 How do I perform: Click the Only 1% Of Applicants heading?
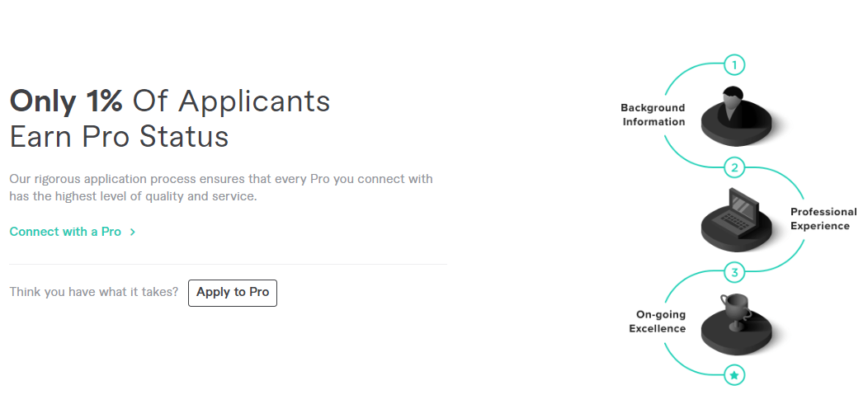pos(170,101)
